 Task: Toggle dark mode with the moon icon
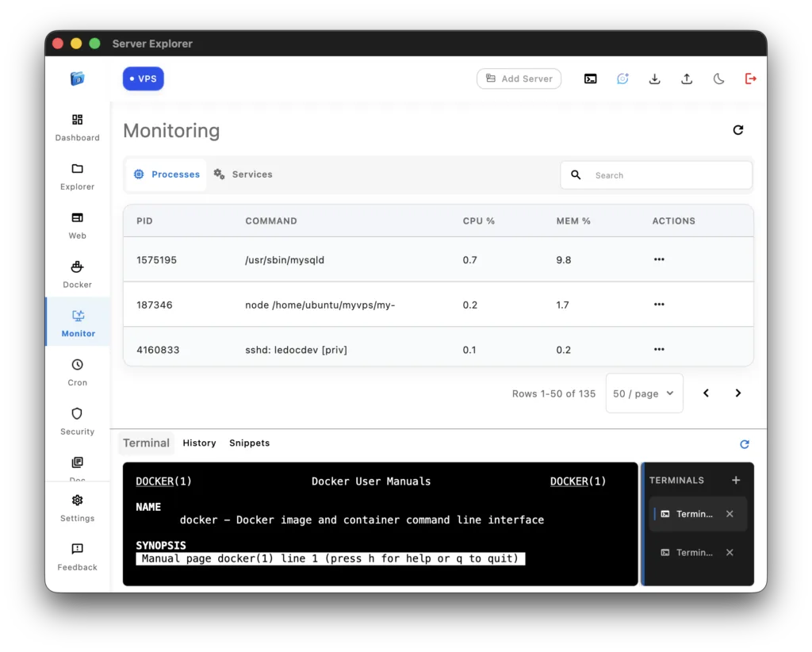click(718, 79)
